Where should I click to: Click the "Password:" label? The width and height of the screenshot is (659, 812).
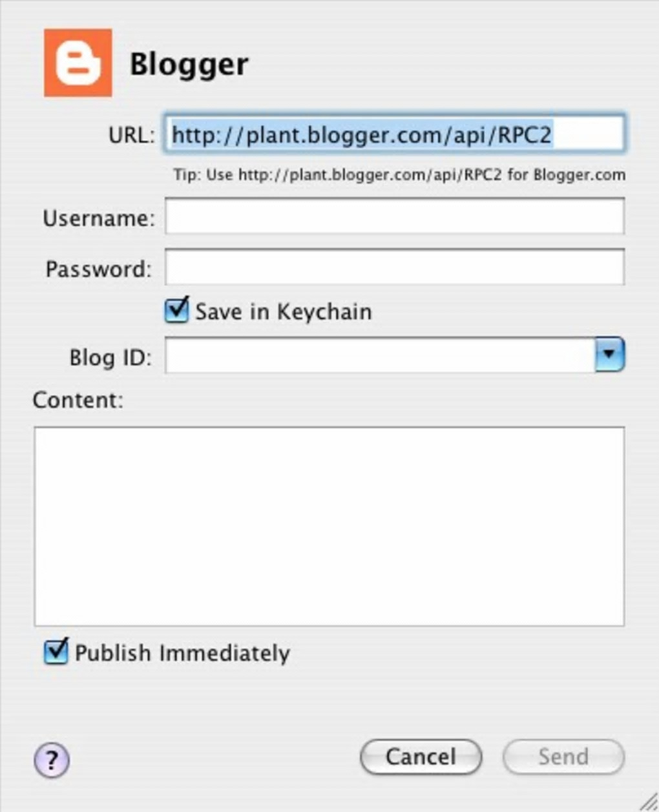(x=99, y=269)
